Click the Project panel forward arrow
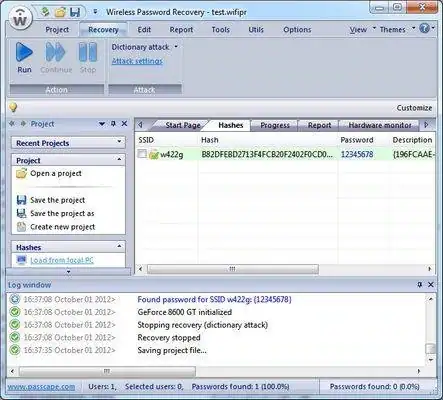 (23, 124)
